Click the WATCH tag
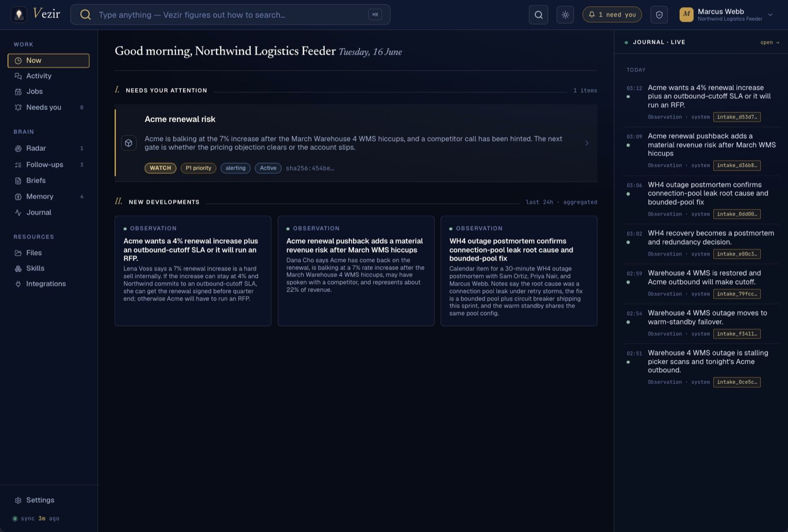This screenshot has width=788, height=532. click(x=161, y=168)
